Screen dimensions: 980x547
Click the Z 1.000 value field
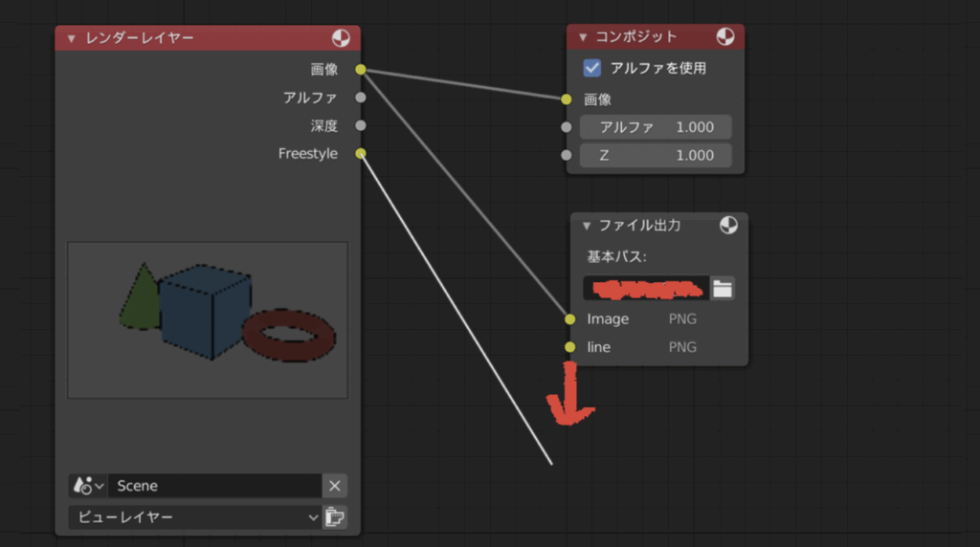coord(656,155)
